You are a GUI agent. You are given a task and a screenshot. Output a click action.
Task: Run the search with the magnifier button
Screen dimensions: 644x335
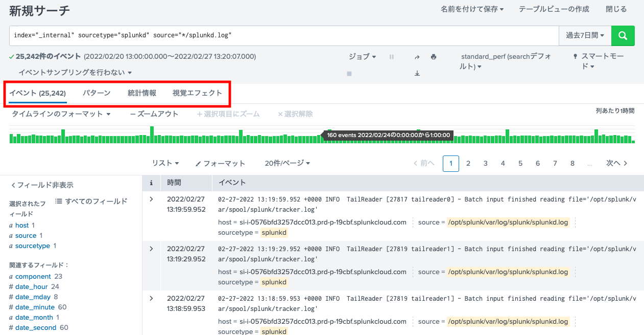pyautogui.click(x=623, y=35)
